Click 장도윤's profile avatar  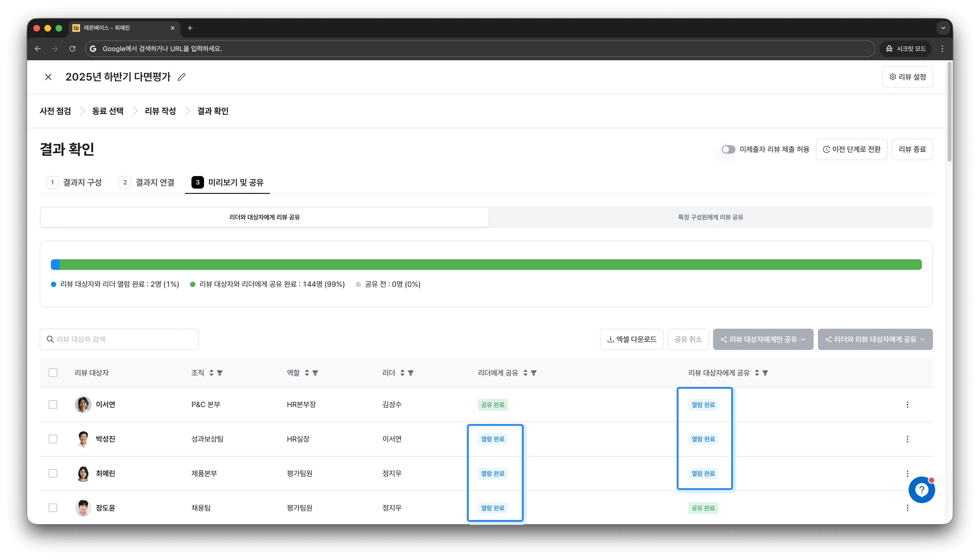tap(83, 508)
